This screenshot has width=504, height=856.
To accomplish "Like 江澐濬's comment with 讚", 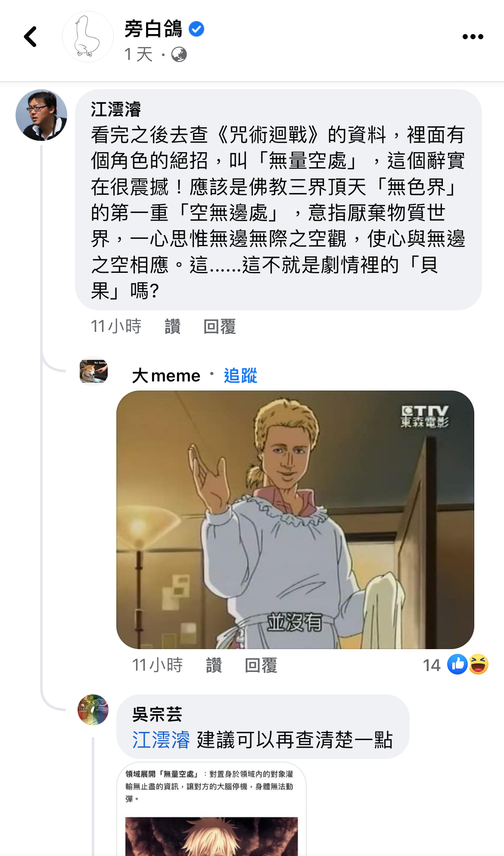I will tap(172, 327).
